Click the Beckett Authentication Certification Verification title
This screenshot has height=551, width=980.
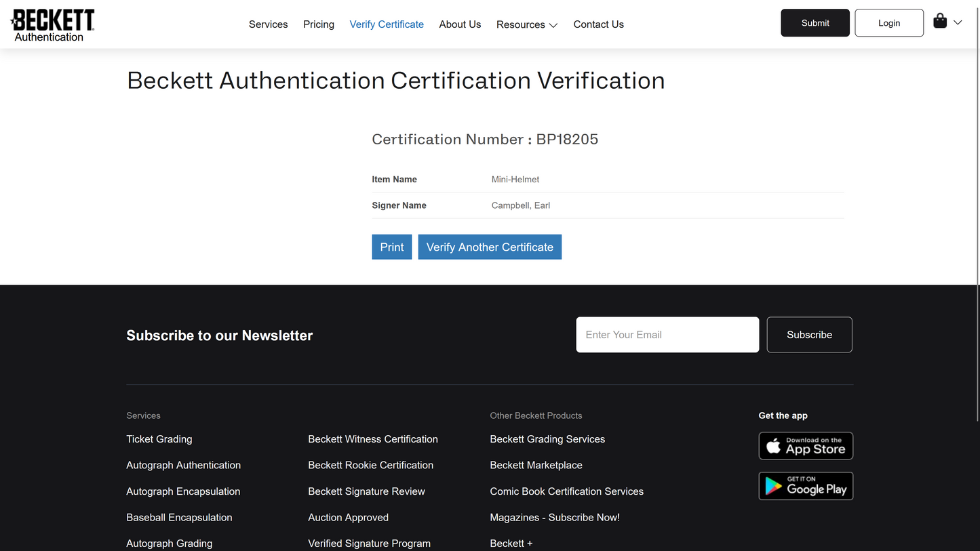click(396, 81)
